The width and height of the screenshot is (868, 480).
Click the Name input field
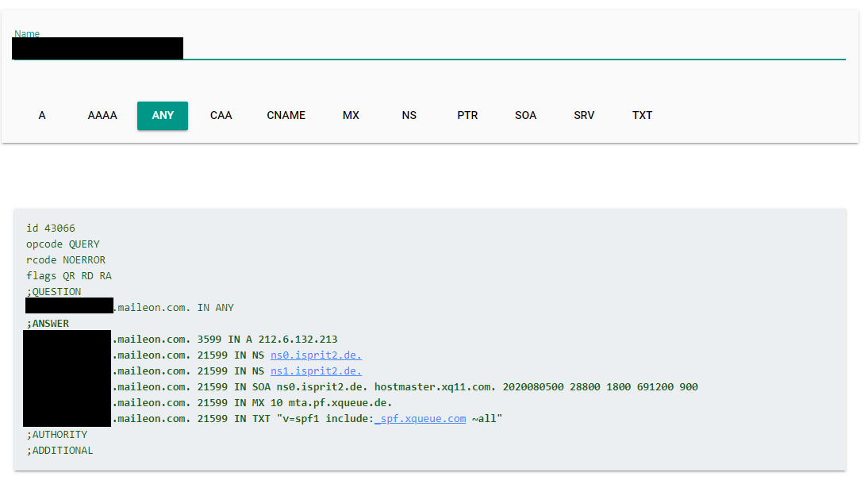coord(317,48)
